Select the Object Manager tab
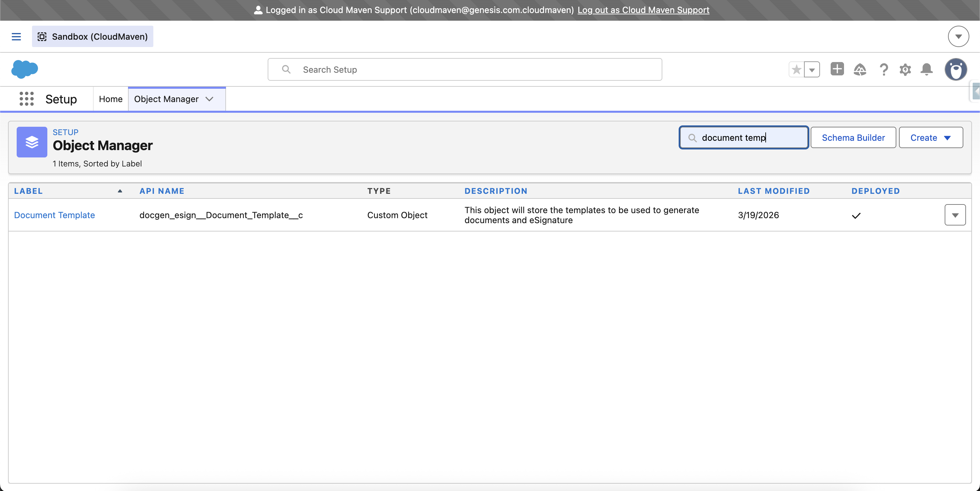 pos(166,99)
